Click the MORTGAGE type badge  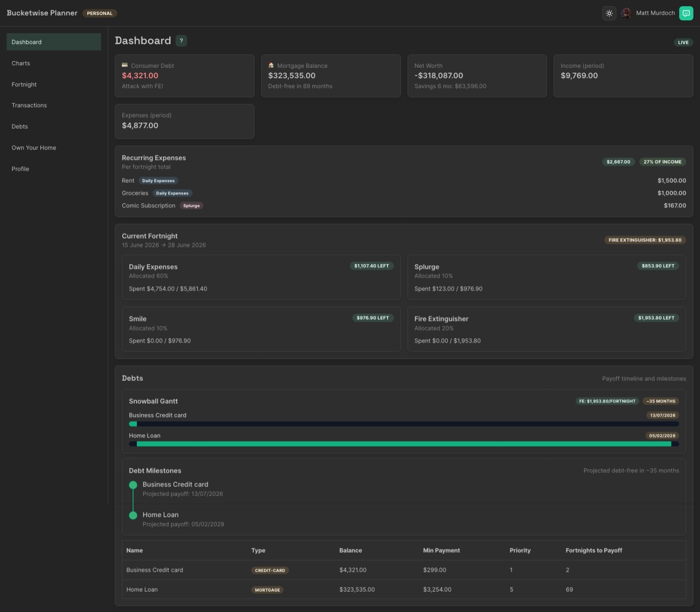pos(267,590)
